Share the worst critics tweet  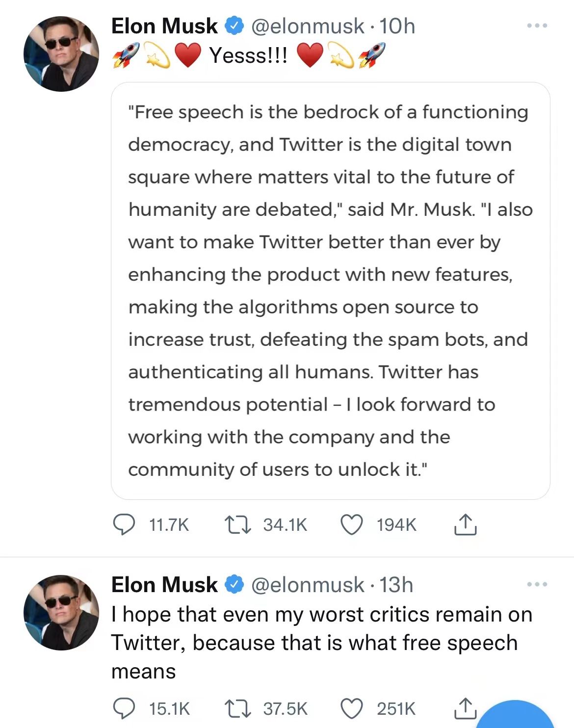tap(464, 707)
